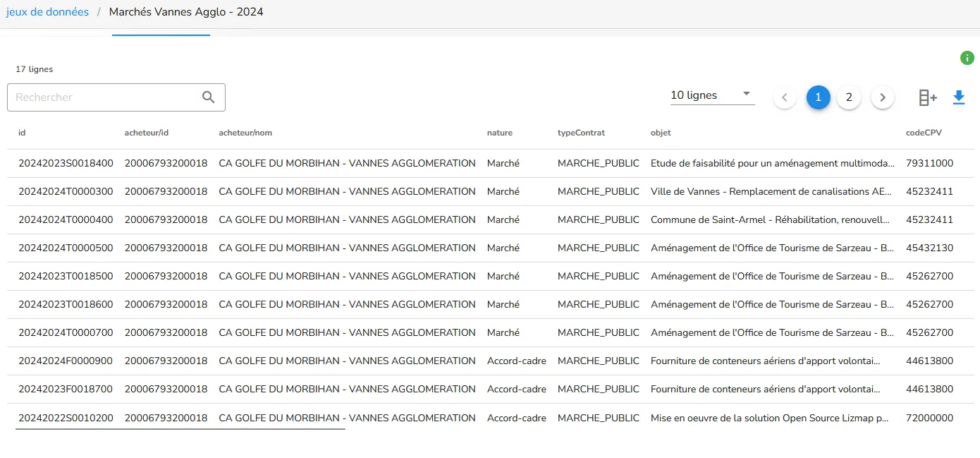980x458 pixels.
Task: Open the '10 lignes' rows-per-page dropdown
Action: point(712,95)
